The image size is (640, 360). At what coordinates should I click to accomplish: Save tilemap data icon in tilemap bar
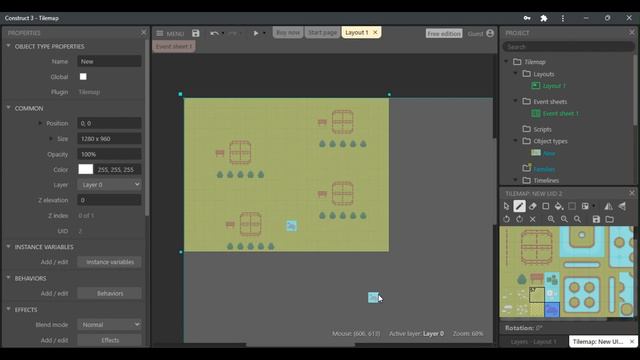(x=596, y=219)
